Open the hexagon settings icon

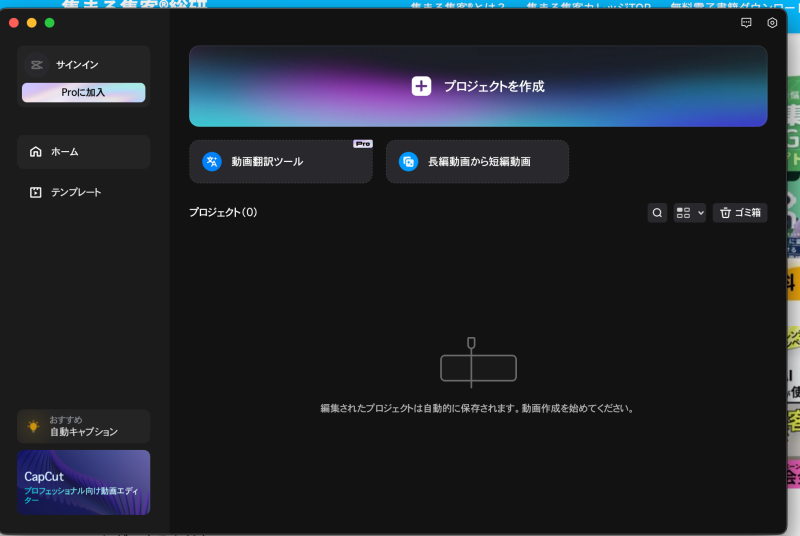[772, 22]
